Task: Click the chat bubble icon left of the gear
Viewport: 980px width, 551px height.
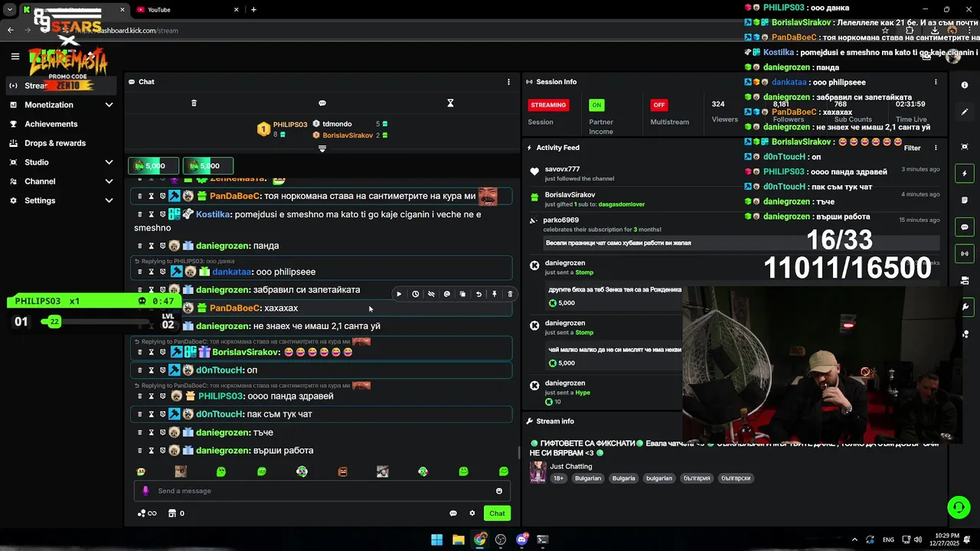Action: tap(453, 514)
